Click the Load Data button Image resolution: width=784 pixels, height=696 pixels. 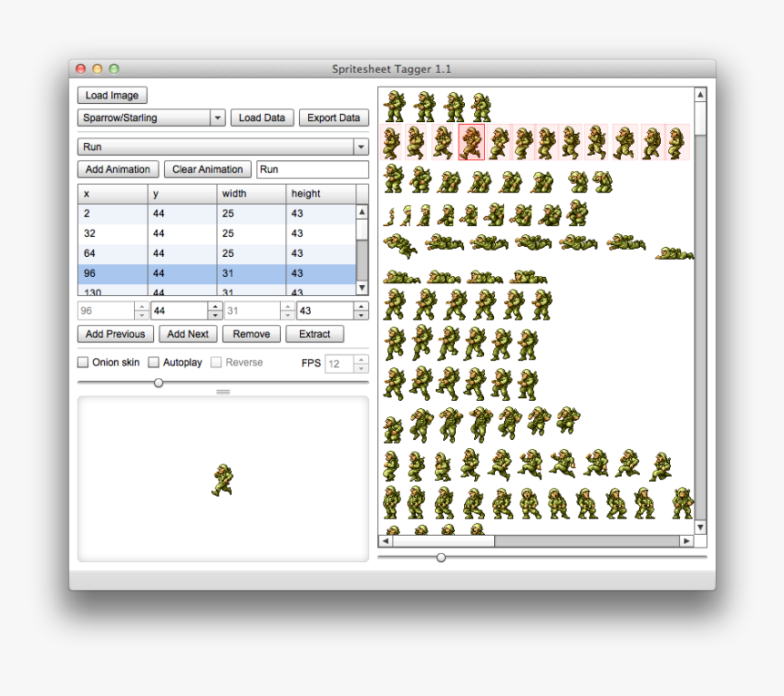click(262, 118)
